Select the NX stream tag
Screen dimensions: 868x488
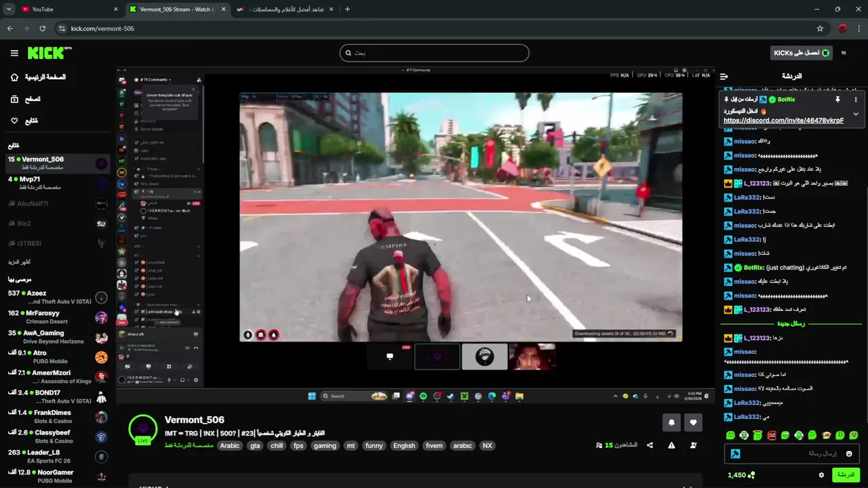point(487,446)
